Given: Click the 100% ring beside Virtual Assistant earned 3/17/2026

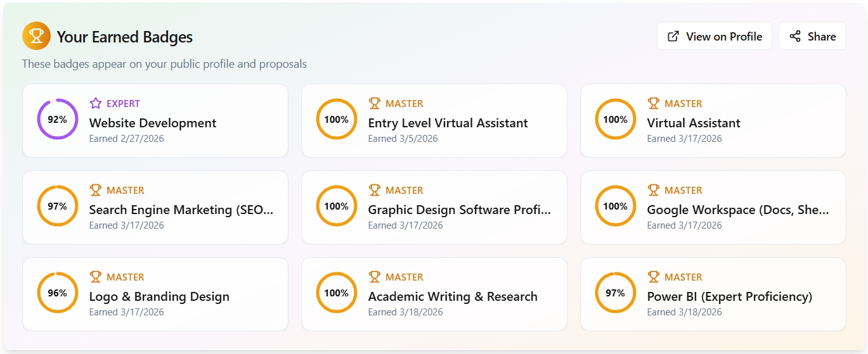Looking at the screenshot, I should (616, 119).
